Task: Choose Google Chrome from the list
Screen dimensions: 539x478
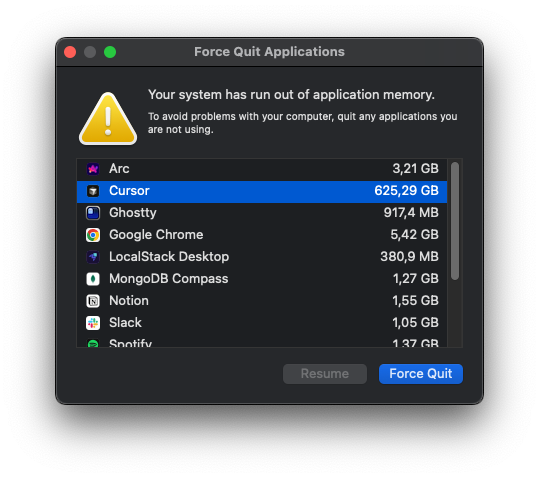Action: [156, 235]
